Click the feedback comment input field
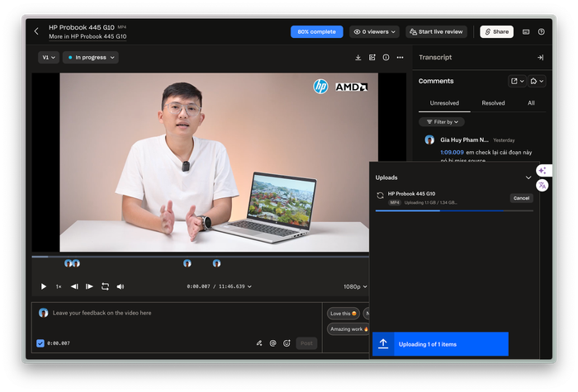 pyautogui.click(x=177, y=313)
